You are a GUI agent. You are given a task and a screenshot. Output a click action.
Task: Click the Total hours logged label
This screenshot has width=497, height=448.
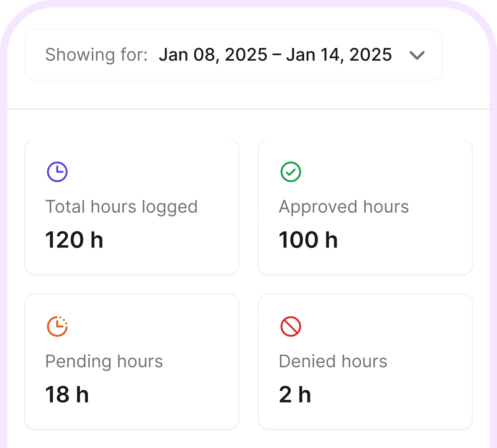coord(122,206)
